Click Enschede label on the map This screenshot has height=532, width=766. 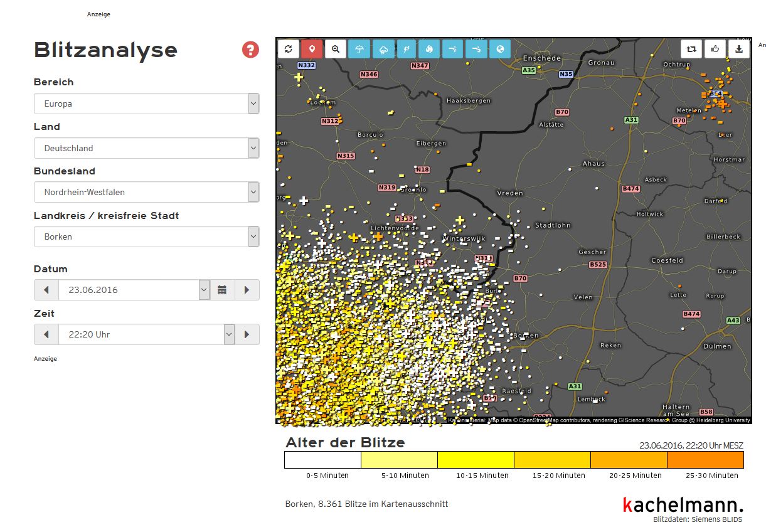click(x=542, y=58)
